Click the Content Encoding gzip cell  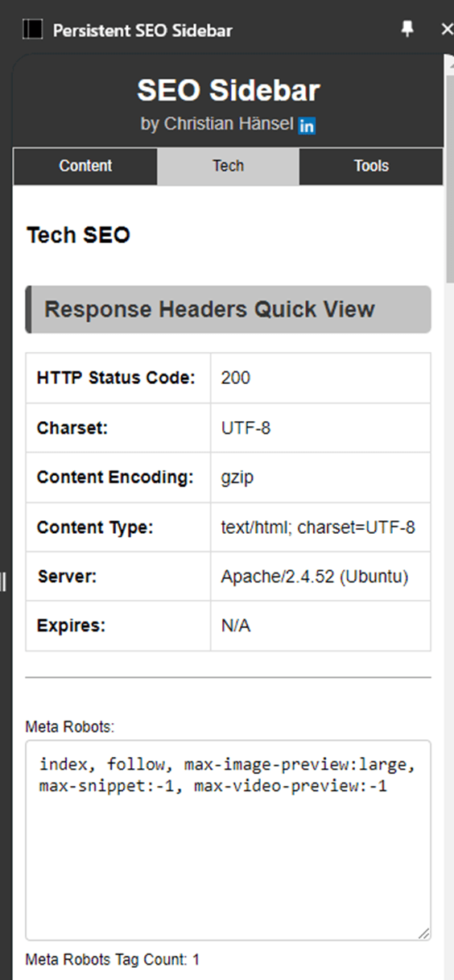pos(320,478)
